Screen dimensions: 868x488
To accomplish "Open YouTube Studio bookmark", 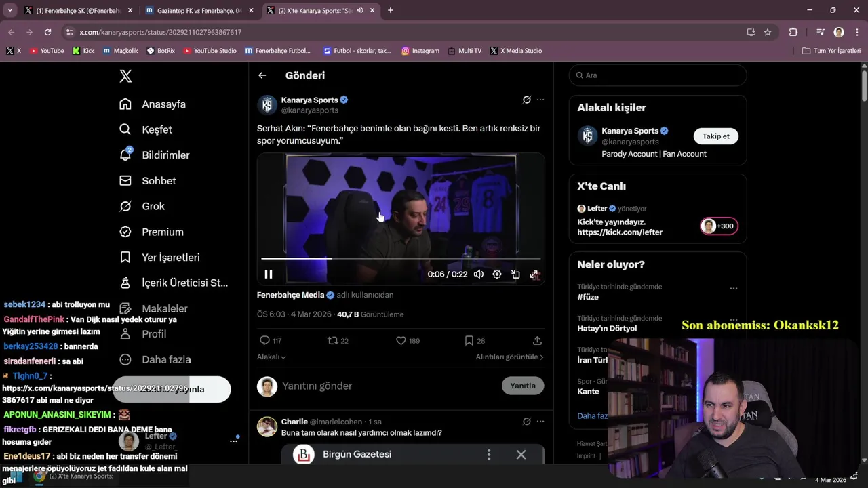I will point(210,51).
